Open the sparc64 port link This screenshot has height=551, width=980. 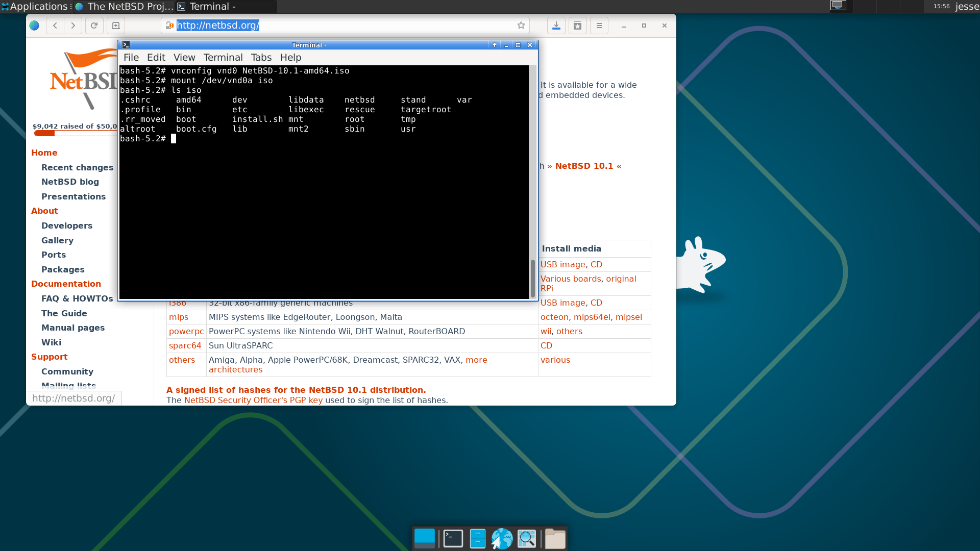pyautogui.click(x=185, y=345)
